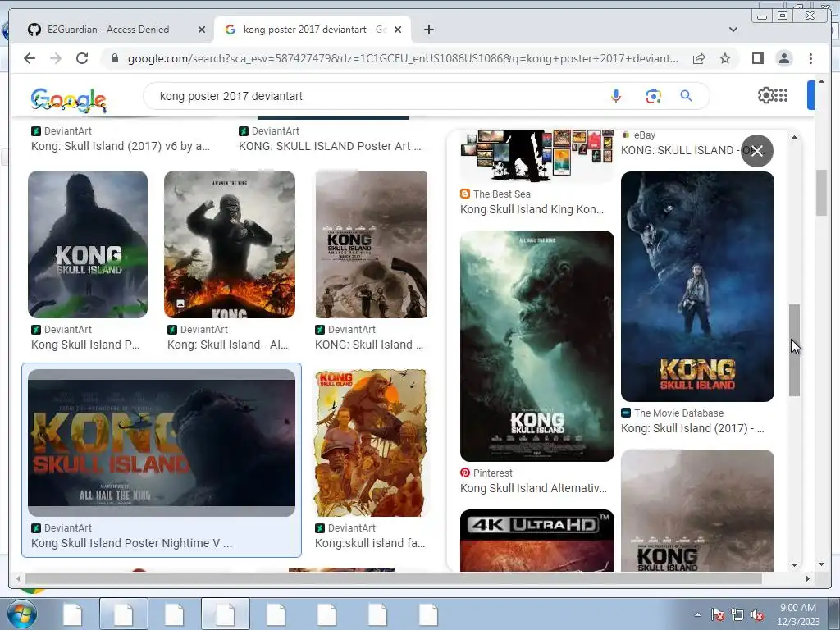Search by image with Google Lens
Screen dimensions: 840x630
pos(653,96)
